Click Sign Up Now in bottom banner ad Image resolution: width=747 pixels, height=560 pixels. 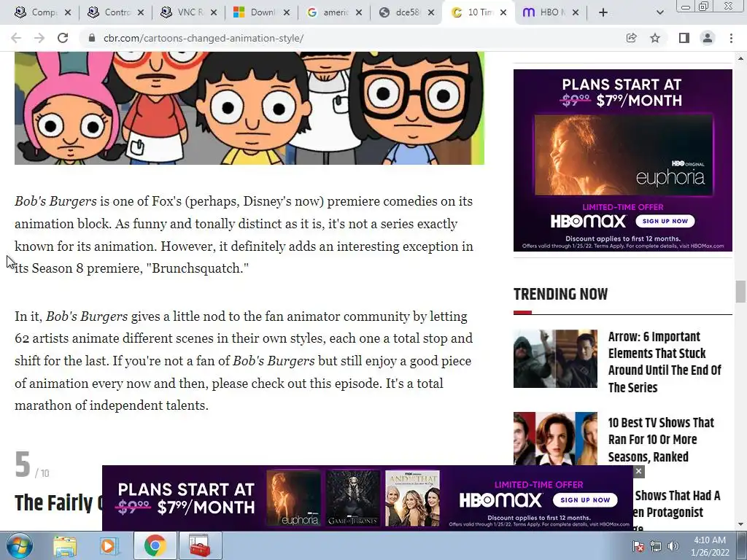tap(585, 500)
